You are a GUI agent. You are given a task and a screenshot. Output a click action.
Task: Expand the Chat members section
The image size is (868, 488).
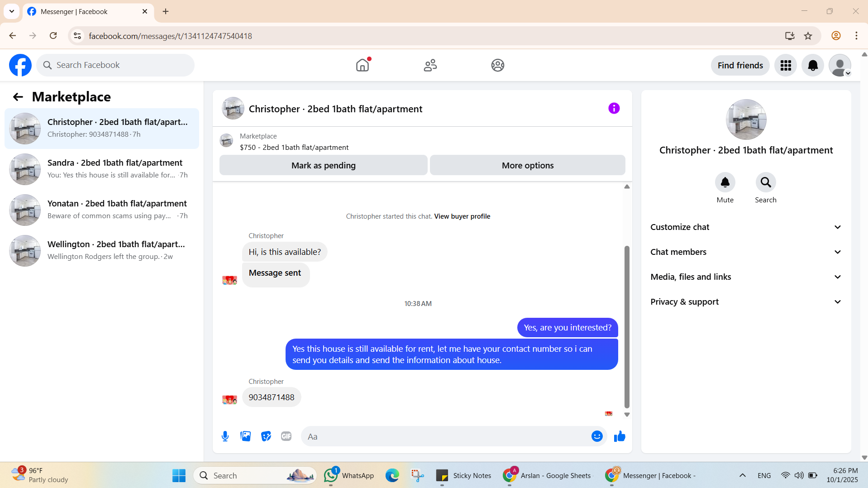(x=746, y=252)
